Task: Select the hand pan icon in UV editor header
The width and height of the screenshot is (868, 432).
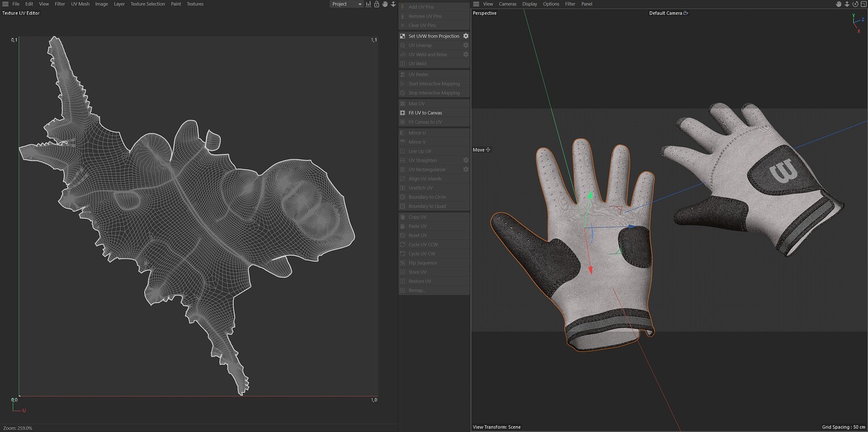Action: coord(385,4)
